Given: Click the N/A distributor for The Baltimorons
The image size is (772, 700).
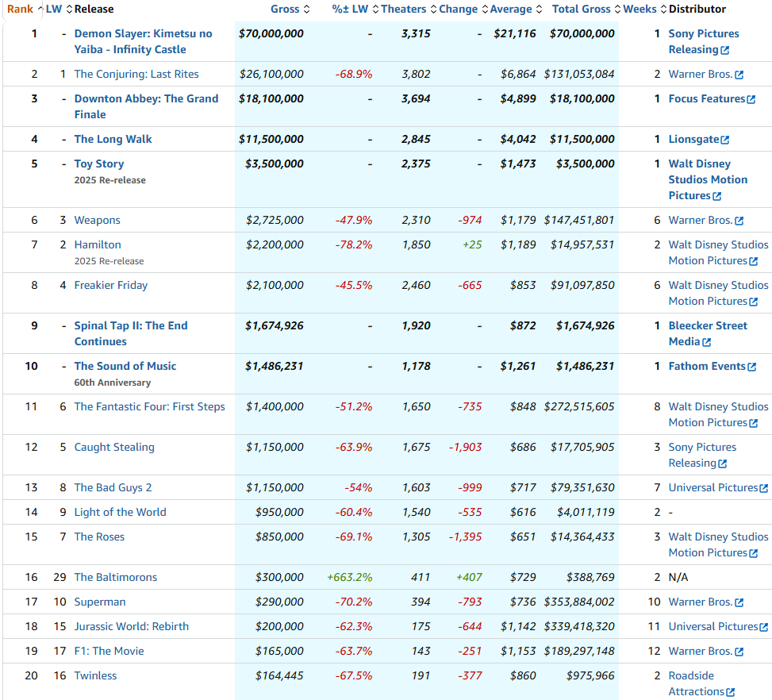Looking at the screenshot, I should [678, 577].
